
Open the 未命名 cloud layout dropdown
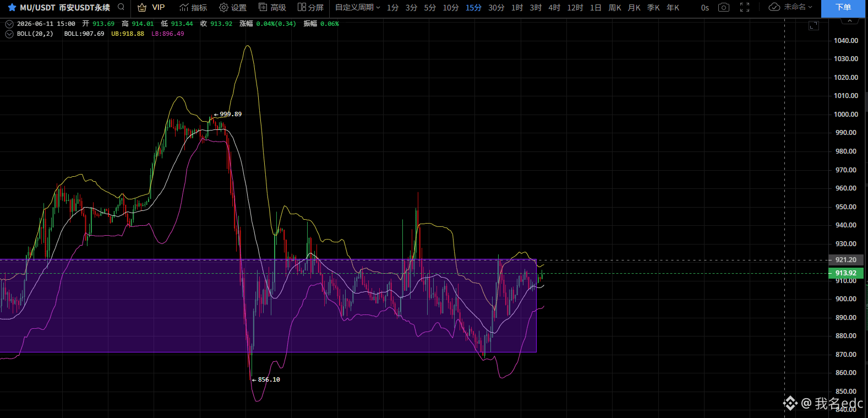(790, 7)
